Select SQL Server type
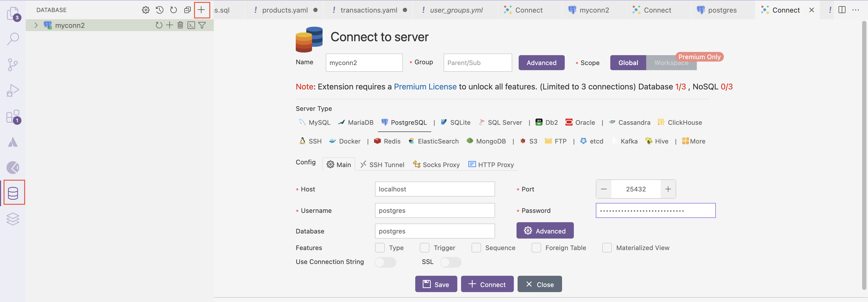Image resolution: width=868 pixels, height=302 pixels. [500, 122]
